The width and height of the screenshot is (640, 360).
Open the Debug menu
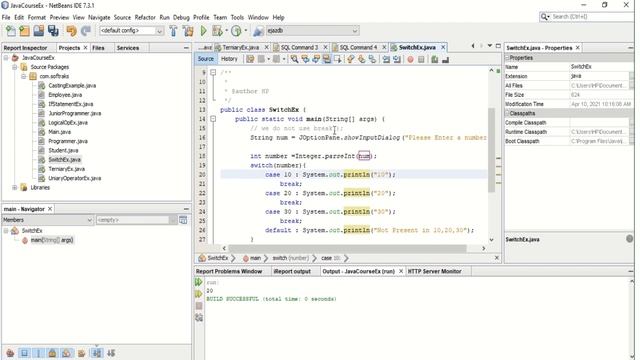181,18
